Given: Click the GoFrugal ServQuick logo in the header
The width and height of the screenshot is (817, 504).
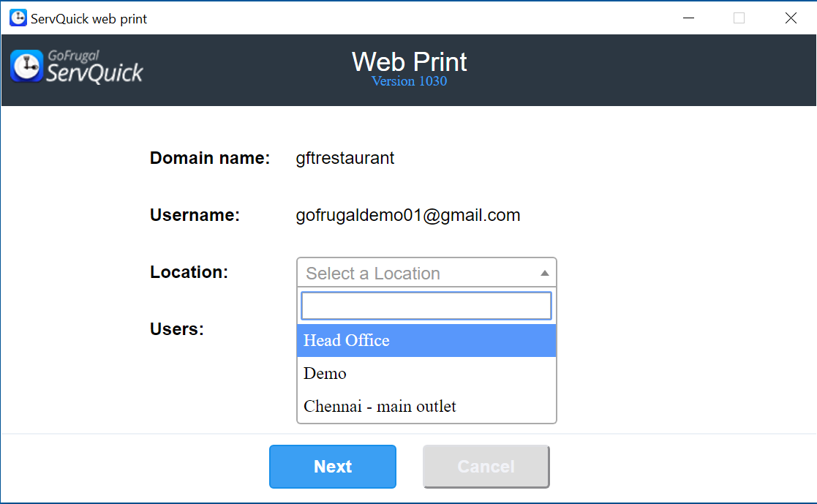Looking at the screenshot, I should pos(77,67).
